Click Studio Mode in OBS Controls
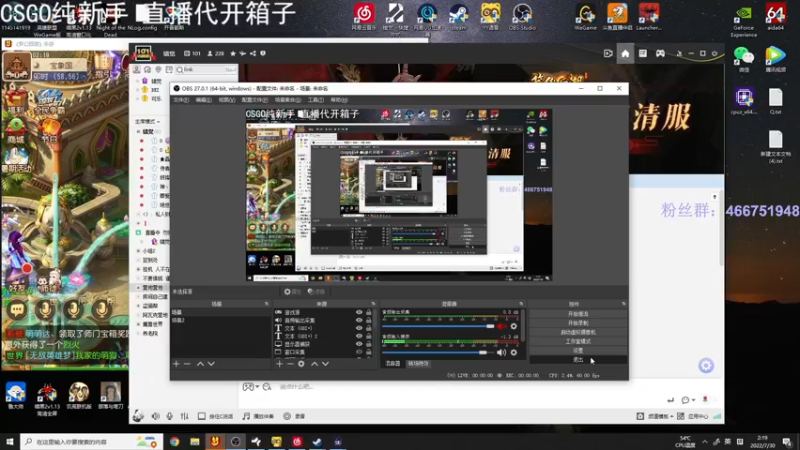The height and width of the screenshot is (450, 800). [x=578, y=341]
